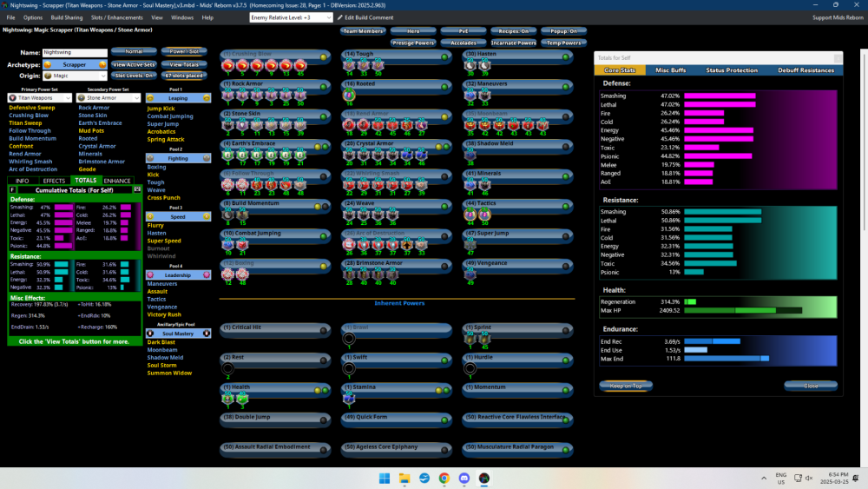
Task: Click the Smashing defense bar in Totals window
Action: coord(720,96)
